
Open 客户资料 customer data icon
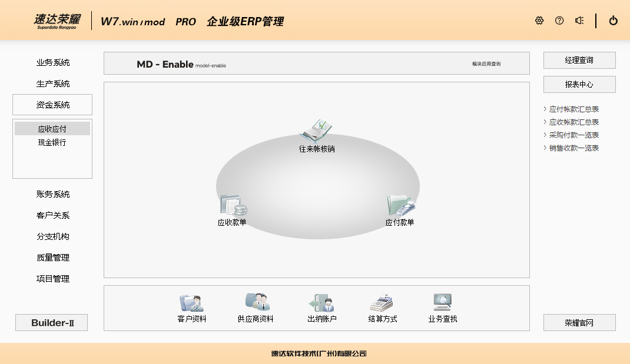pos(192,303)
